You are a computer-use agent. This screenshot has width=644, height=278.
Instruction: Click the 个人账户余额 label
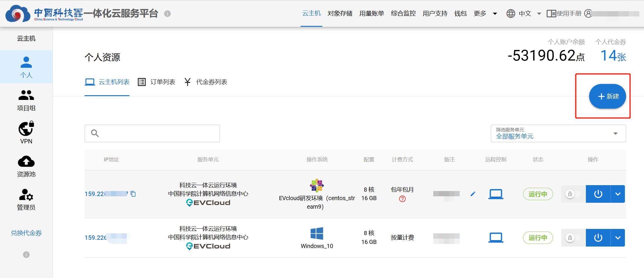click(566, 42)
